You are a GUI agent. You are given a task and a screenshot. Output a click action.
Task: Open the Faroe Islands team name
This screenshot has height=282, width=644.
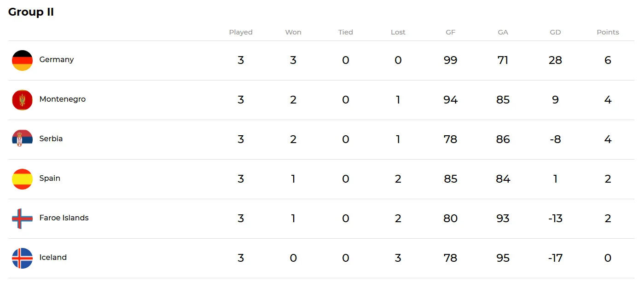pos(64,218)
